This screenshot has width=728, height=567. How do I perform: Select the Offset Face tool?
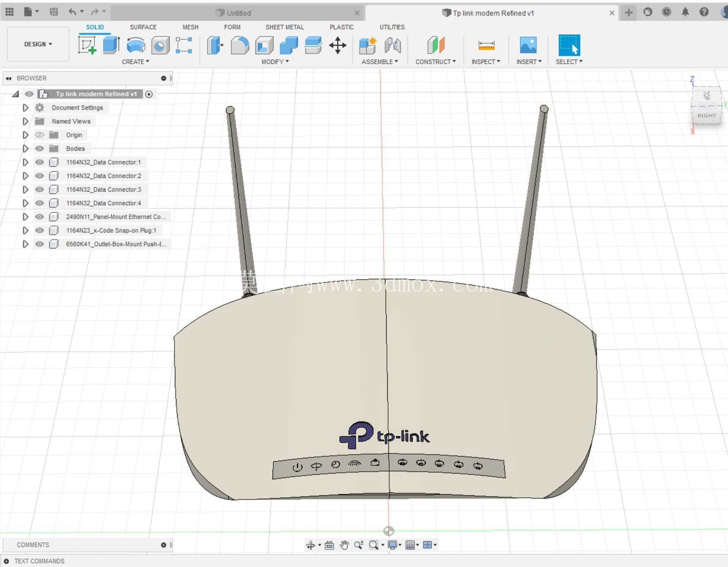pos(313,45)
